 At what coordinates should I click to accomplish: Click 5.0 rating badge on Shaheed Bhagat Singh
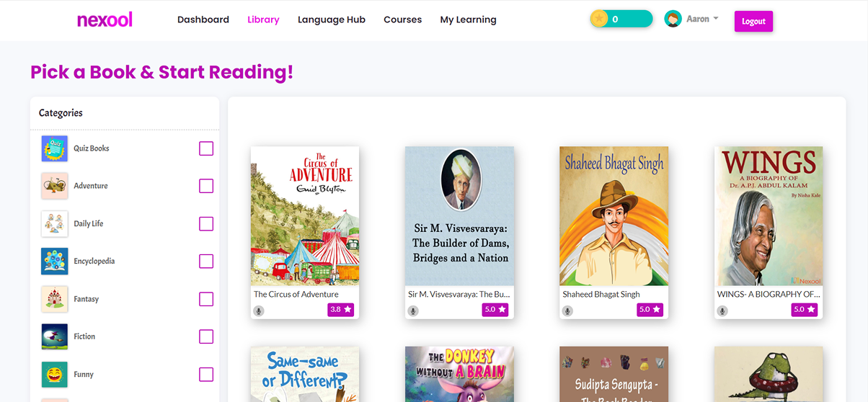(650, 309)
